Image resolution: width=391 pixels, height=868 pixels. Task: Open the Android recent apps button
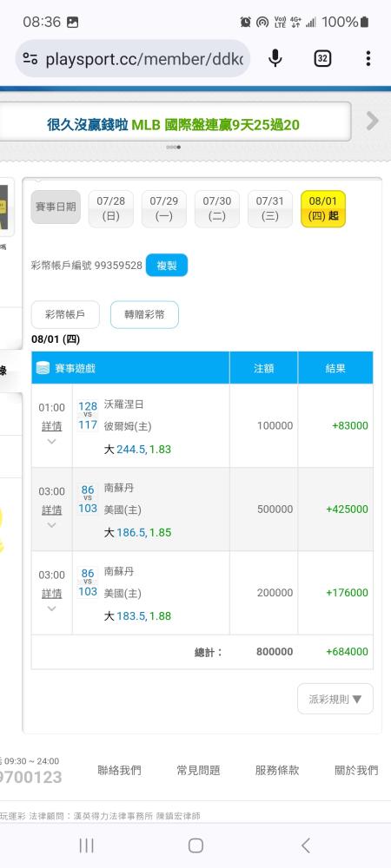[x=86, y=845]
